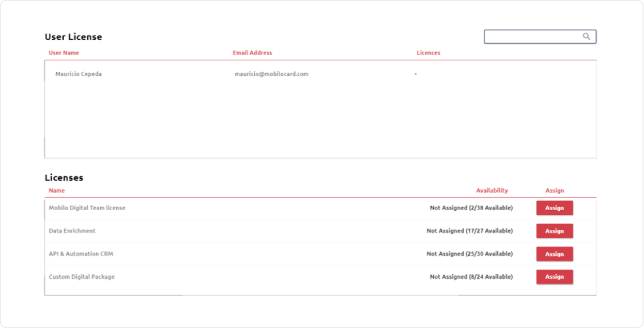
Task: Click the mauricio@mobilocard.com email address
Action: point(271,74)
